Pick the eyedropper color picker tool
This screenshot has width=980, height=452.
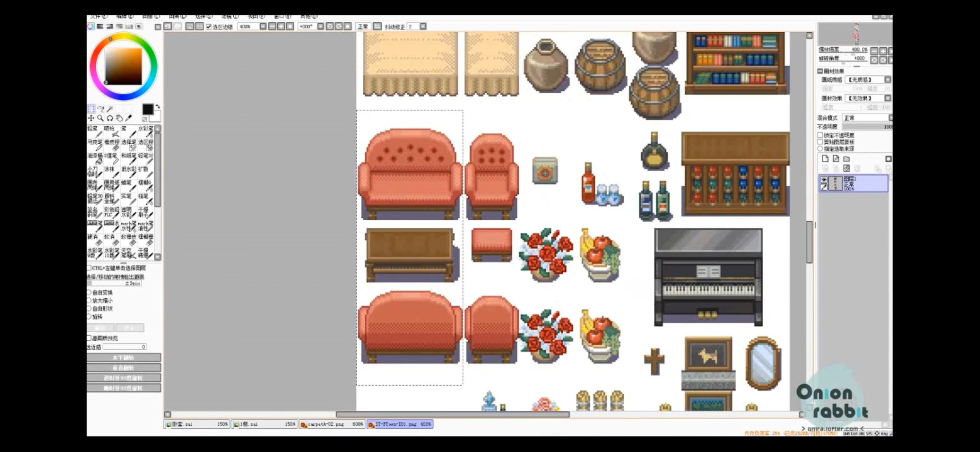point(129,118)
